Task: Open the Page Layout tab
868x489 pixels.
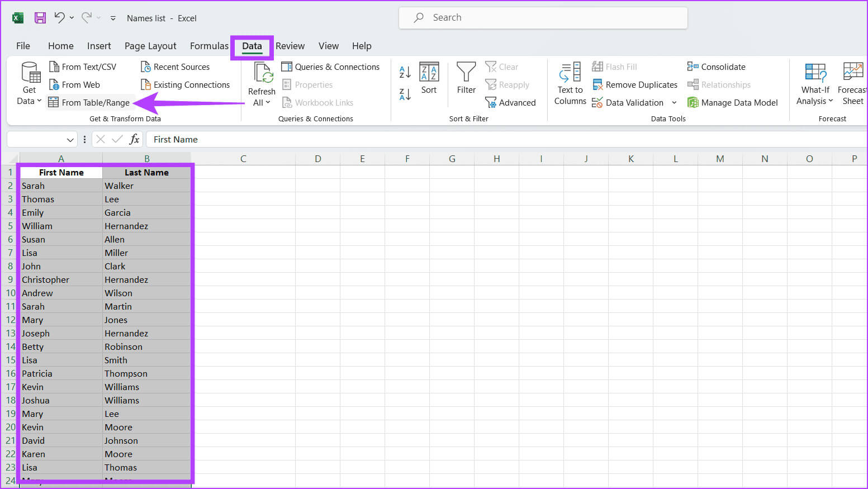Action: coord(150,46)
